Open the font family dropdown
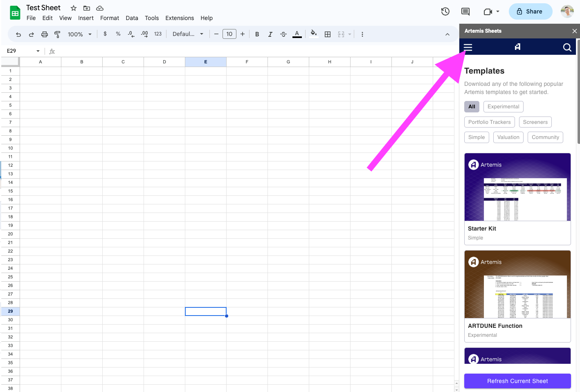580x392 pixels. [188, 34]
